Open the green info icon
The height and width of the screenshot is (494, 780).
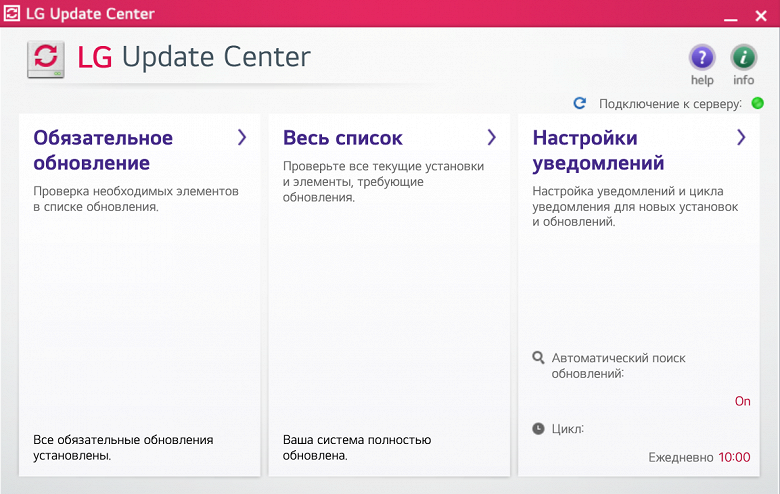[744, 58]
